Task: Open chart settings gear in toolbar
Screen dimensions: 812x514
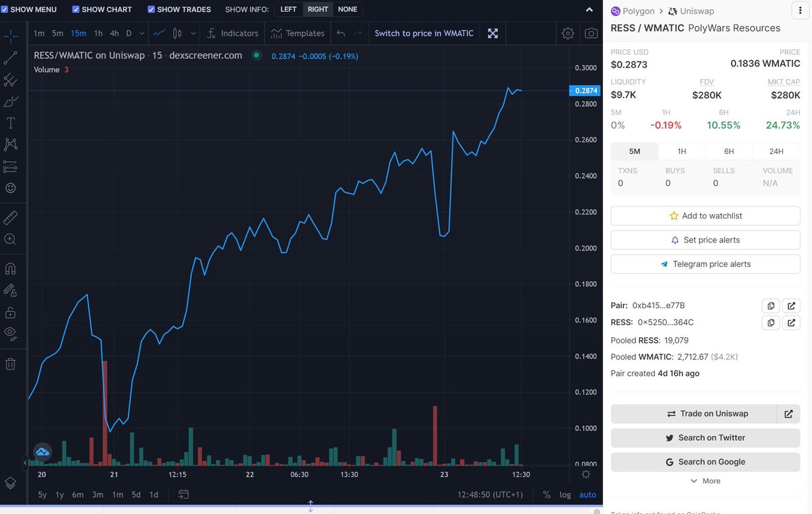Action: (x=568, y=33)
